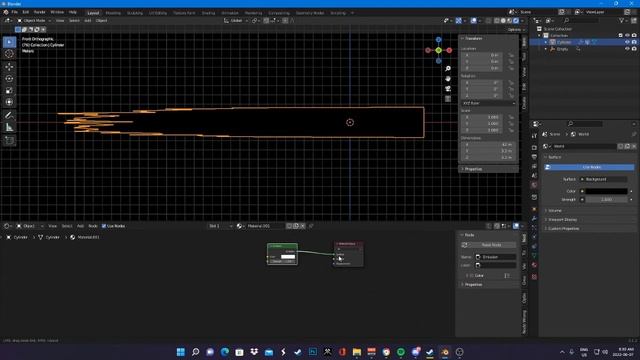This screenshot has width=640, height=360.
Task: Click the Blender logo menu icon
Action: (6, 12)
